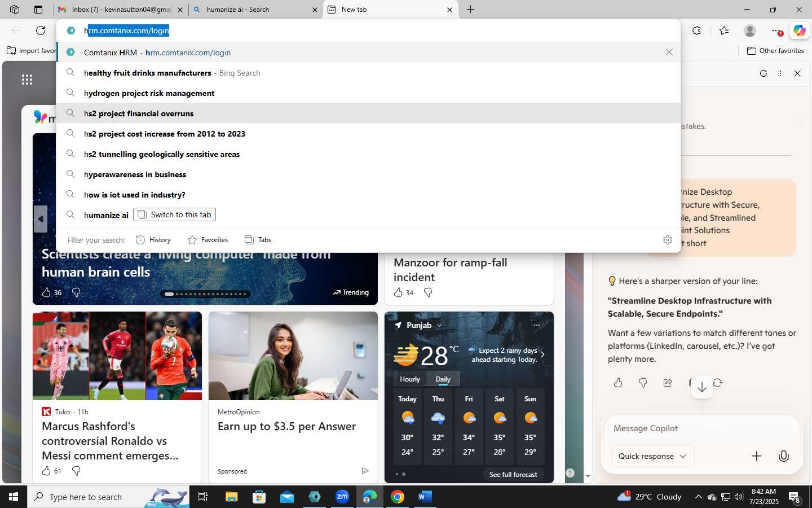
Task: Click the Message Copilot input field
Action: click(x=702, y=428)
